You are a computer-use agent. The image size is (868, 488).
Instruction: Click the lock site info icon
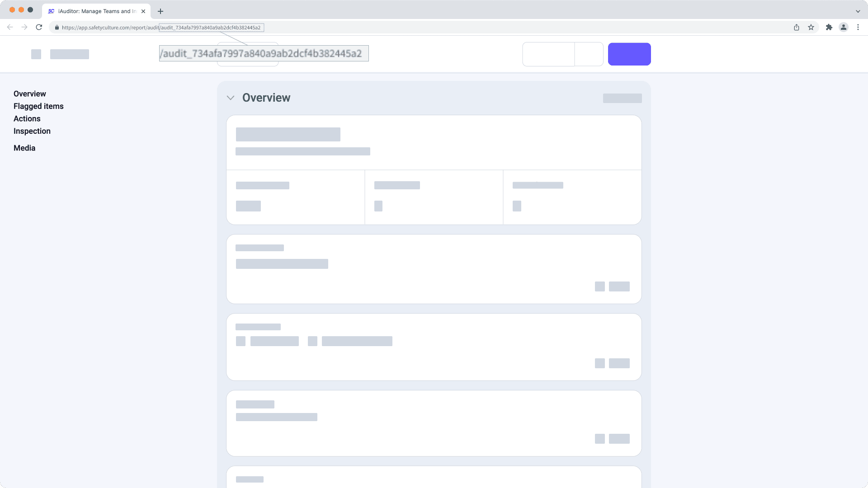click(x=57, y=28)
